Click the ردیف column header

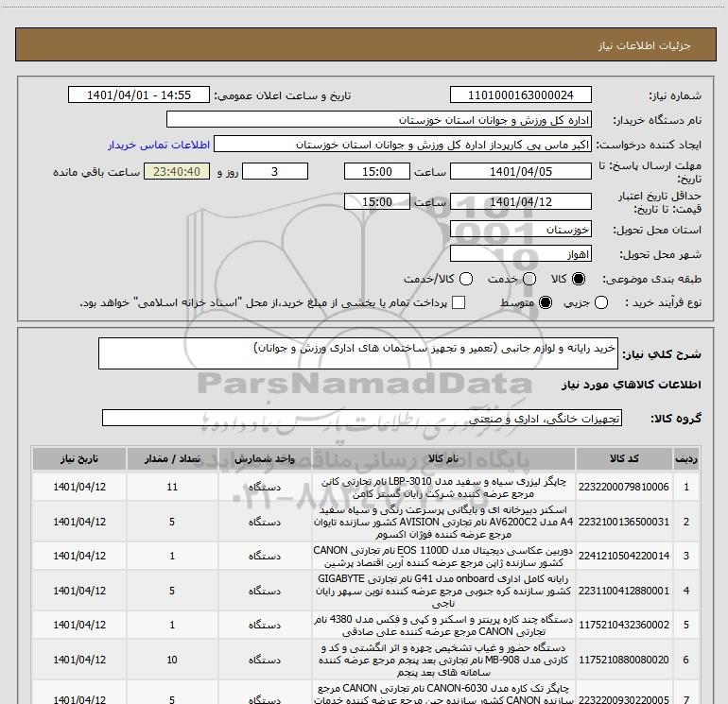tap(686, 458)
